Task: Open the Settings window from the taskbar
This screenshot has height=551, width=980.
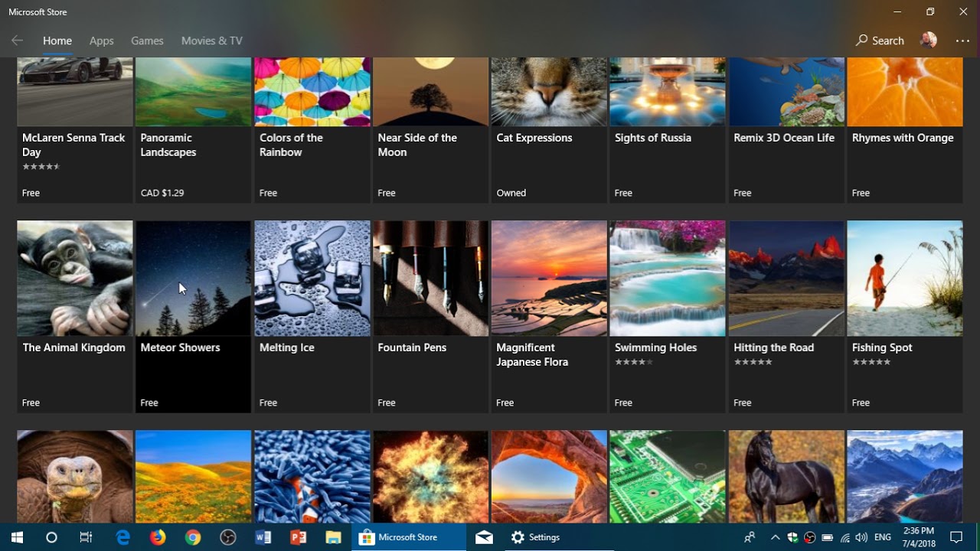Action: [536, 537]
